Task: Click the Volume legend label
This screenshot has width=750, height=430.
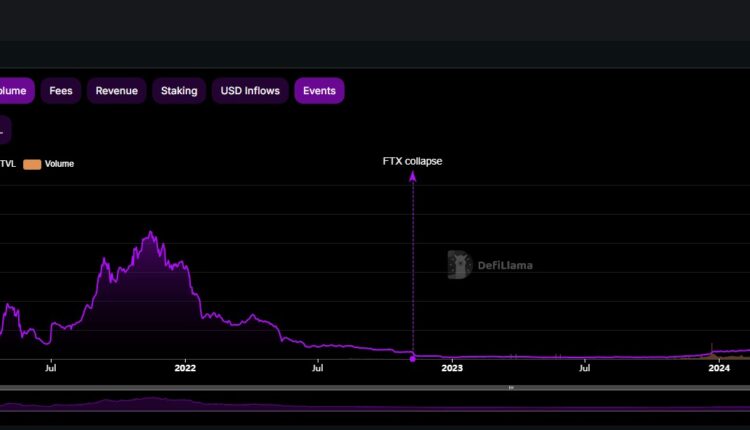Action: (x=59, y=164)
